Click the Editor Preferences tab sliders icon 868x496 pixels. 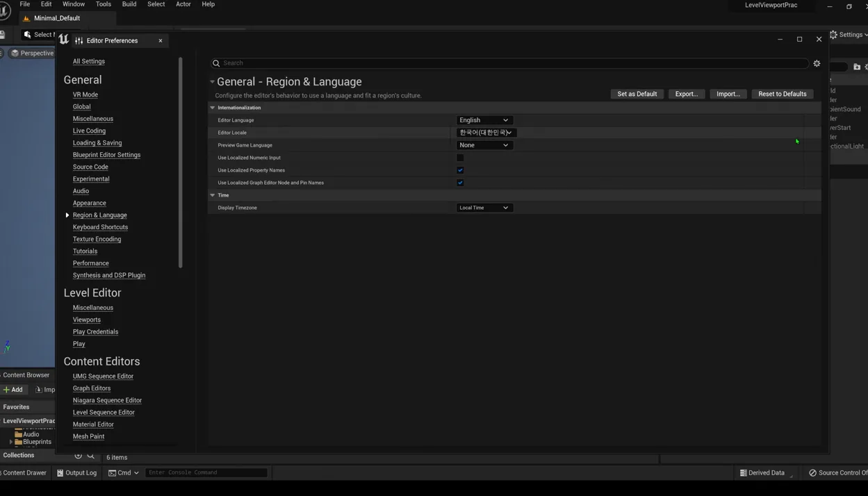point(79,41)
